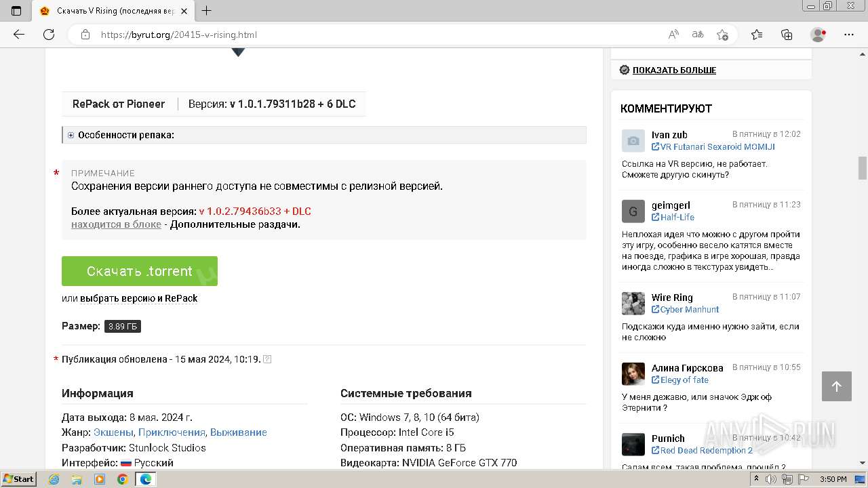
Task: Go back to the previous page
Action: [19, 35]
